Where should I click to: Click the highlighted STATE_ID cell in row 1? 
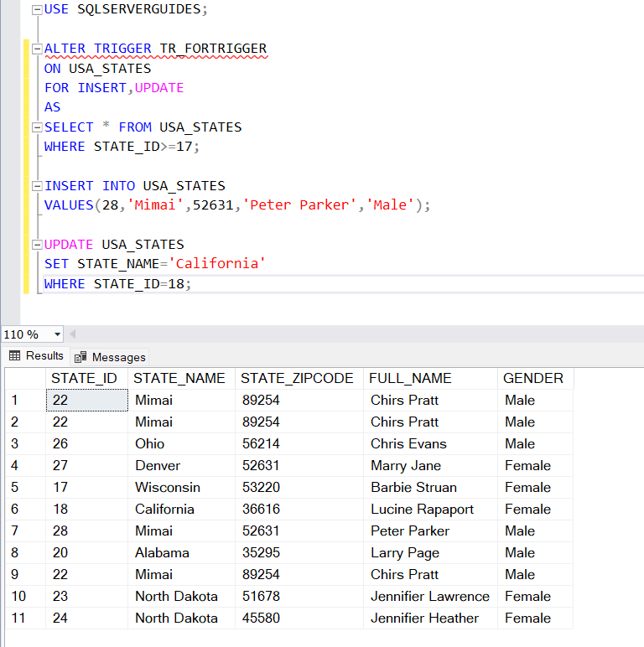point(86,401)
